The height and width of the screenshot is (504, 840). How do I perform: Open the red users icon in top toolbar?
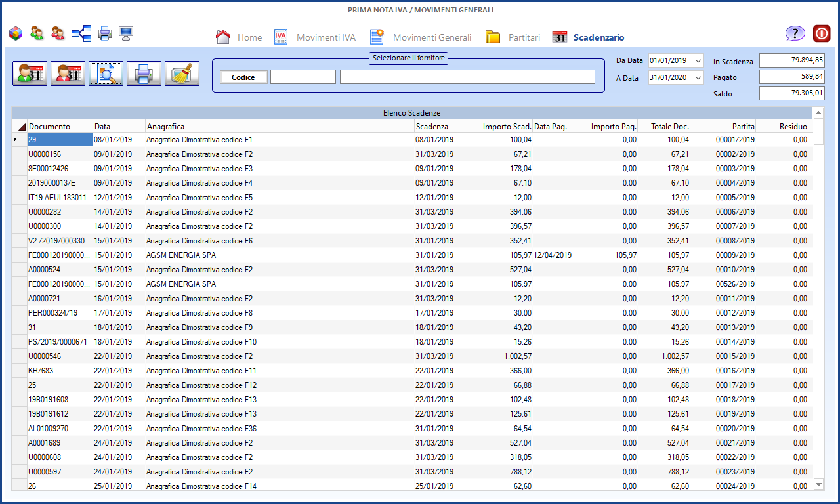click(58, 33)
